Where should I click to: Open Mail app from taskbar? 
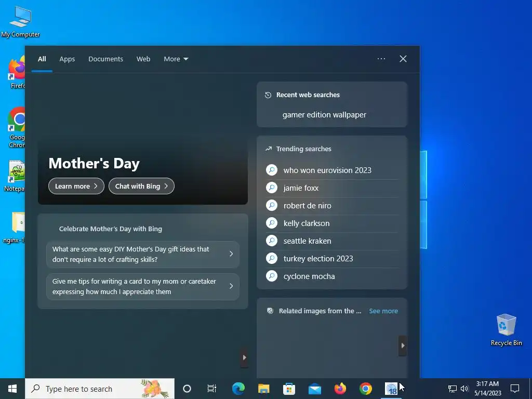[314, 389]
